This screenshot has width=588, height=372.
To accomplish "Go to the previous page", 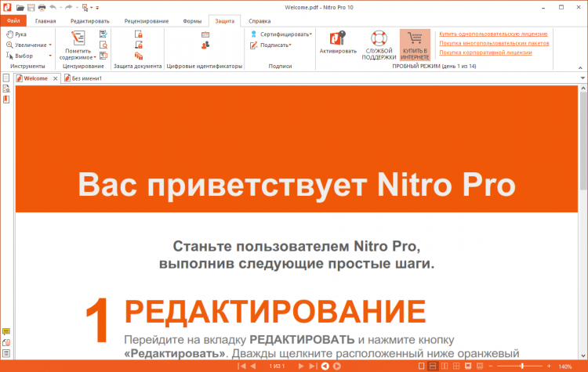I will point(252,366).
